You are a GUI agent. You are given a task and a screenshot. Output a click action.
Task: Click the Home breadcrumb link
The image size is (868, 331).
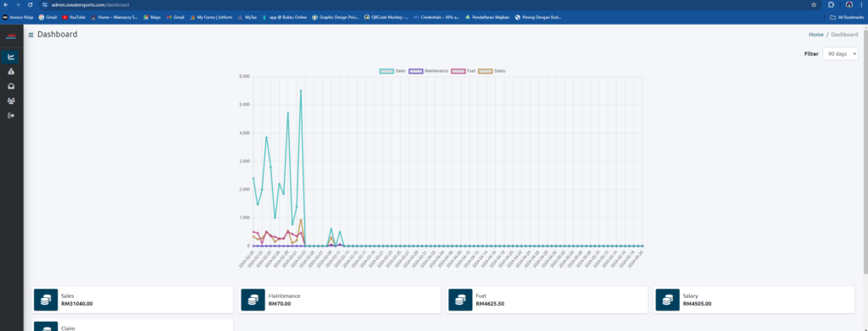[x=816, y=34]
